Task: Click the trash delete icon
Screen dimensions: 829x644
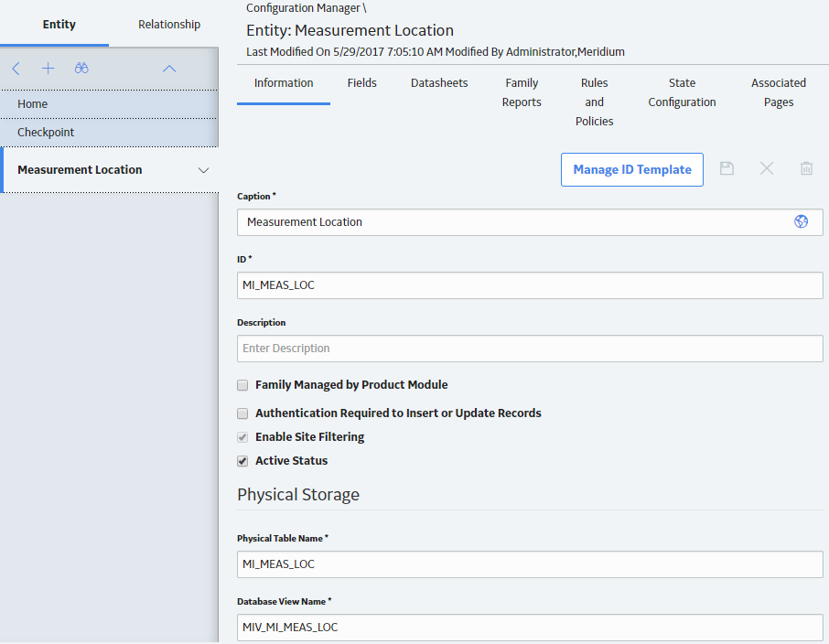Action: tap(806, 168)
